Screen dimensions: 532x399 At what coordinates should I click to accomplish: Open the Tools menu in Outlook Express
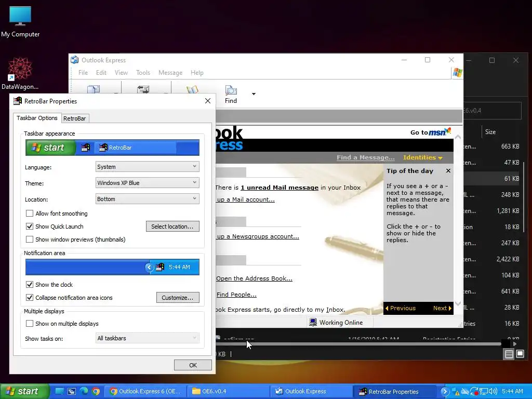[143, 73]
